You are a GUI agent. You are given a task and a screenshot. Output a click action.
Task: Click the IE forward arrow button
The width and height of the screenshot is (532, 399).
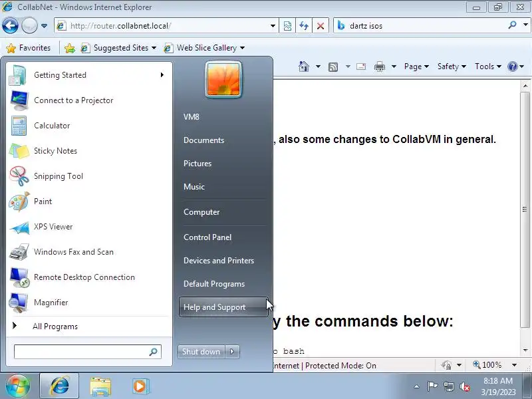coord(29,25)
